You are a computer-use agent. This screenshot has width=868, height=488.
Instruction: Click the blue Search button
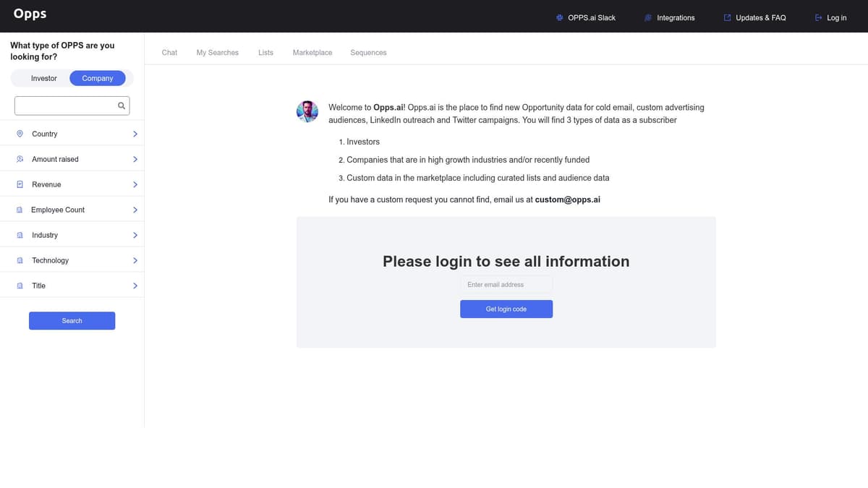point(72,320)
